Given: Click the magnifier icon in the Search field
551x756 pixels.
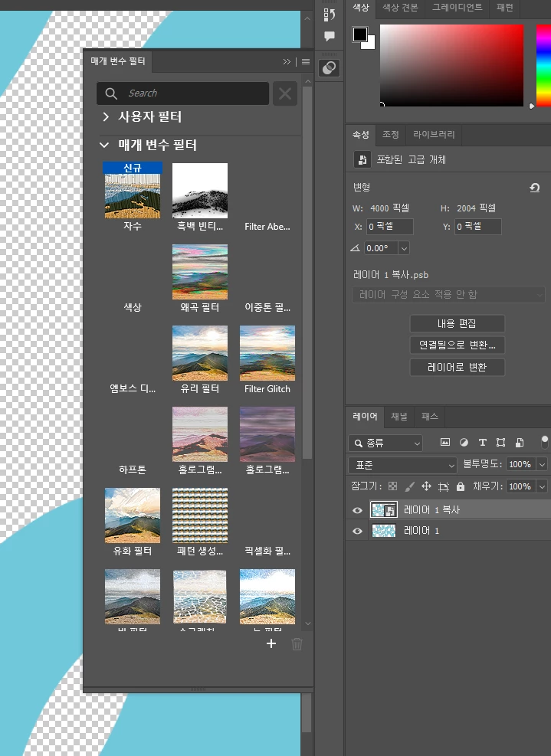Looking at the screenshot, I should click(111, 93).
